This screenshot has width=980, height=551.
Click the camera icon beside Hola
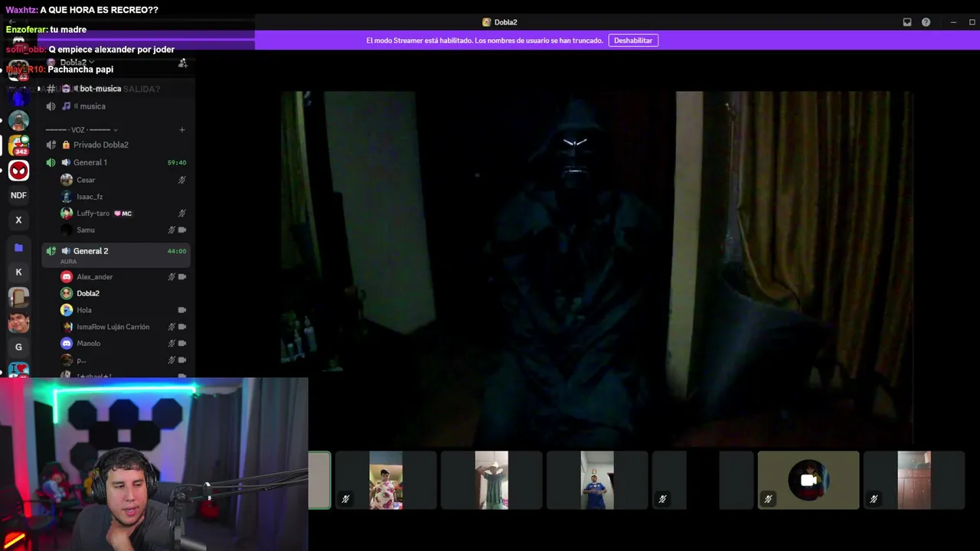point(182,310)
